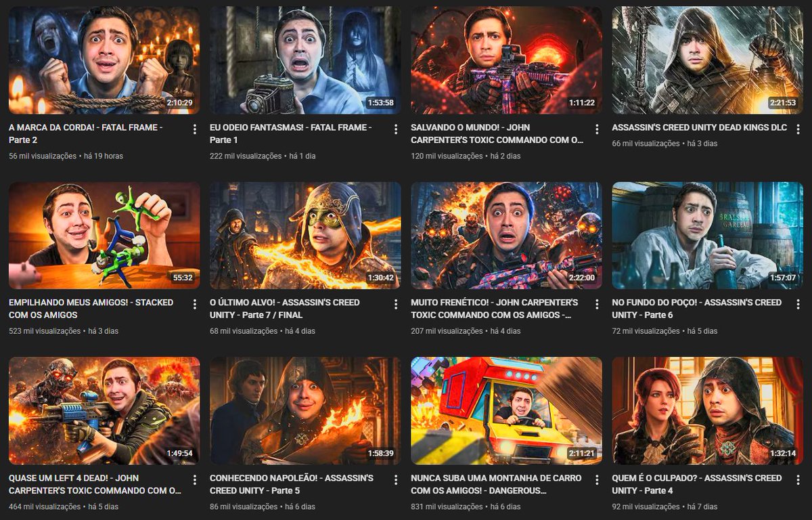This screenshot has height=520, width=812.
Task: Click '68 mil visualizações • há 4 dias' text
Action: (x=263, y=331)
